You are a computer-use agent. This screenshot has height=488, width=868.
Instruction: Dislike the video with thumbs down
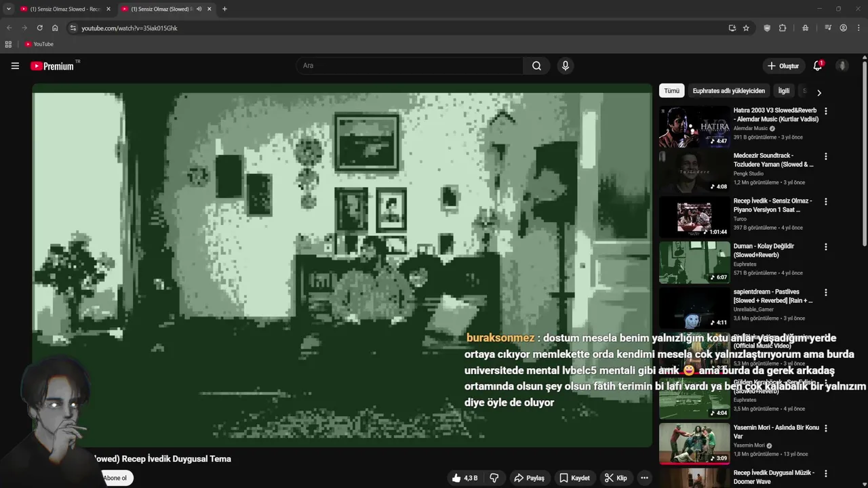(x=494, y=478)
